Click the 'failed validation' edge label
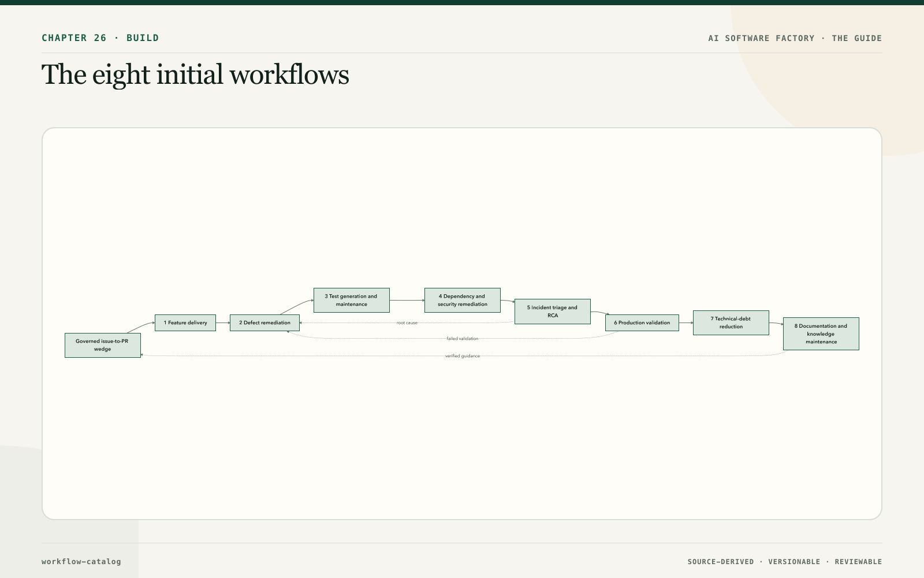The width and height of the screenshot is (924, 578). (x=463, y=338)
